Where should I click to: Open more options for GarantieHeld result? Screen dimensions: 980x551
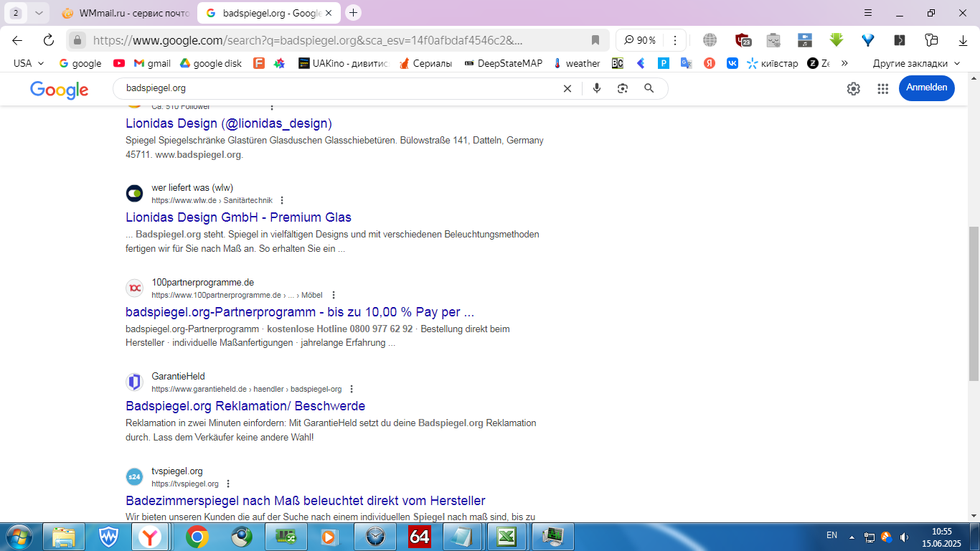coord(352,389)
